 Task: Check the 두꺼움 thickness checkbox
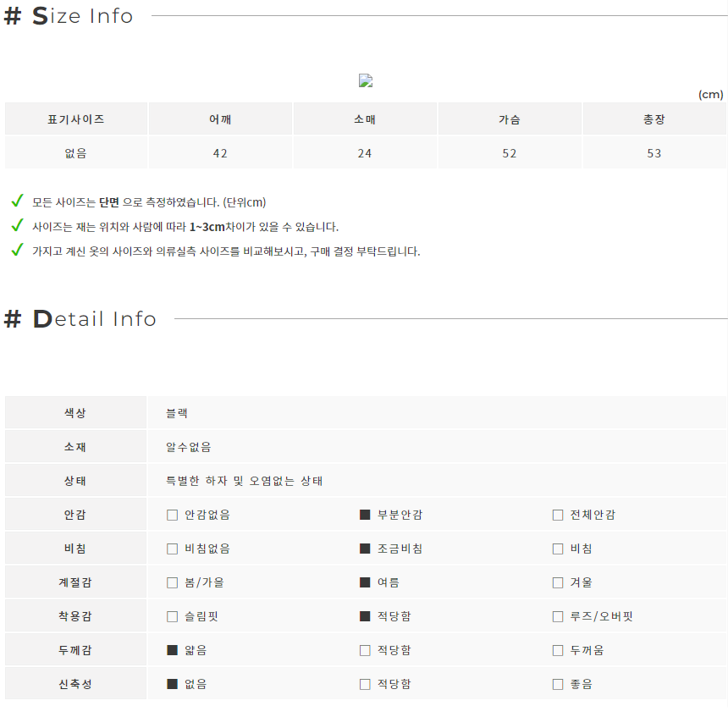coord(558,650)
